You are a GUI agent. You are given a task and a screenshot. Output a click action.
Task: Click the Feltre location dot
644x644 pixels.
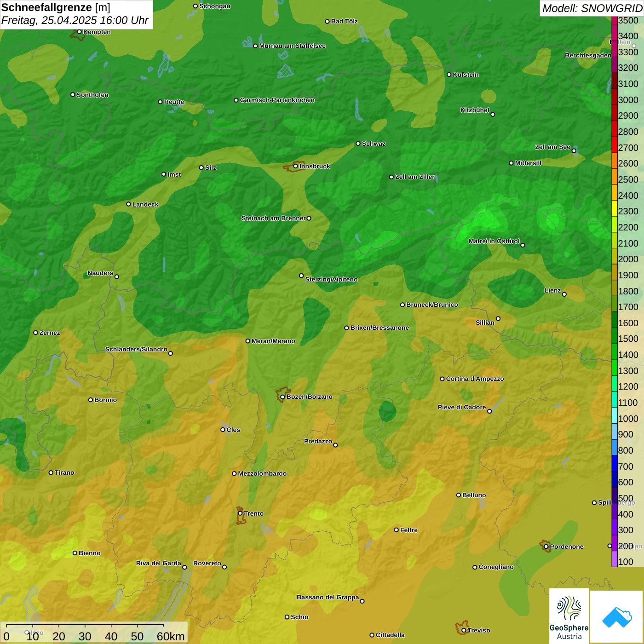pyautogui.click(x=396, y=530)
